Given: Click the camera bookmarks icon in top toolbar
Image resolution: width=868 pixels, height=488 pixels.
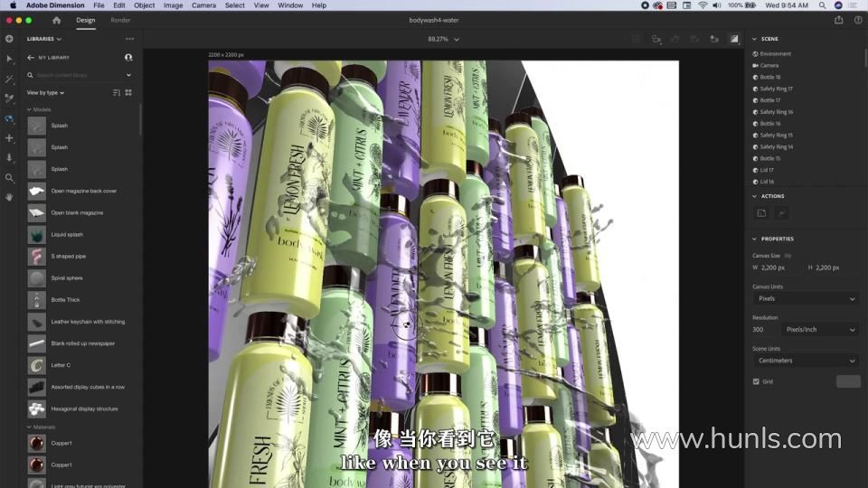Looking at the screenshot, I should [714, 39].
